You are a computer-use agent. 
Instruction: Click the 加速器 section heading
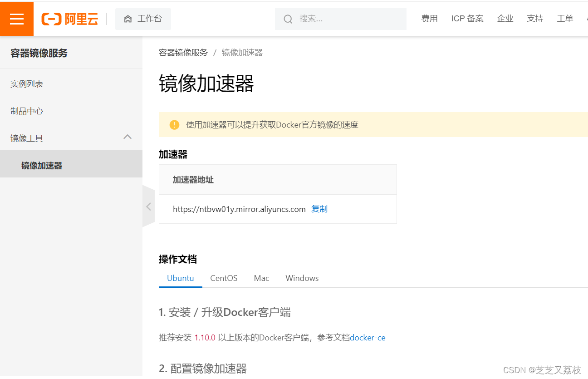pos(173,154)
